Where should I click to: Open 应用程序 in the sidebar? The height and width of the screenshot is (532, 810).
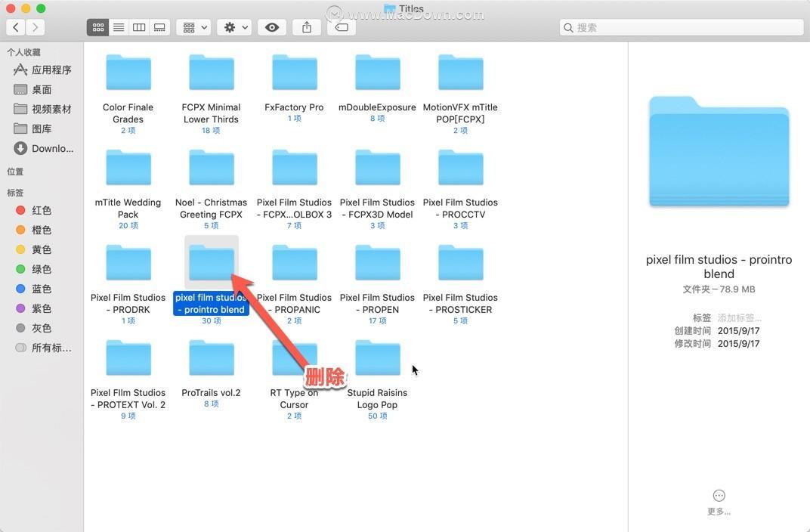point(42,70)
